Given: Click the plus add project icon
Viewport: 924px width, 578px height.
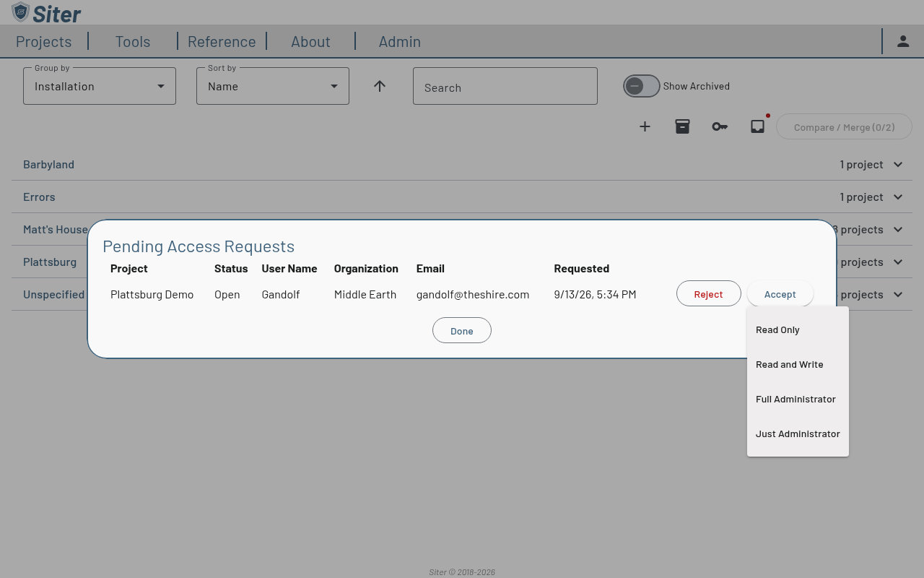Looking at the screenshot, I should 645,126.
